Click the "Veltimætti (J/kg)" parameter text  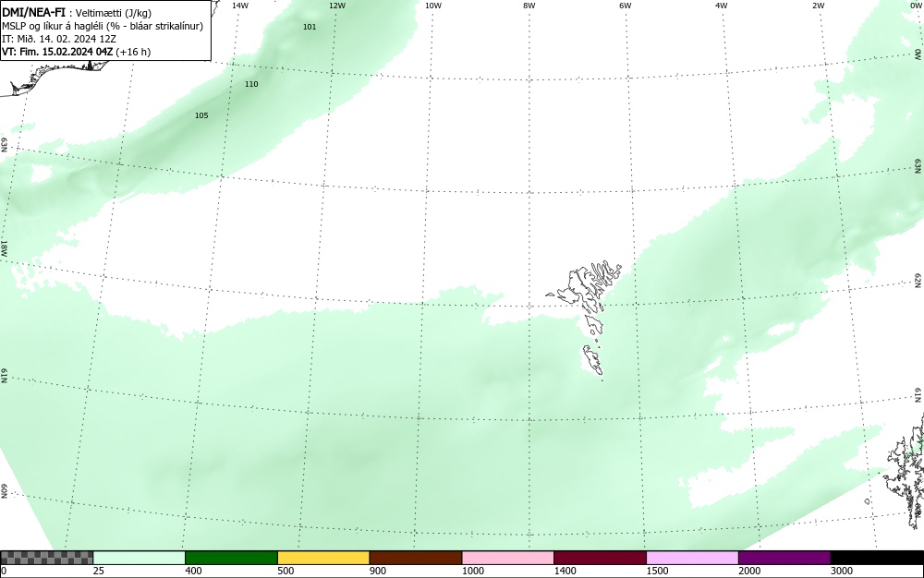click(x=114, y=13)
